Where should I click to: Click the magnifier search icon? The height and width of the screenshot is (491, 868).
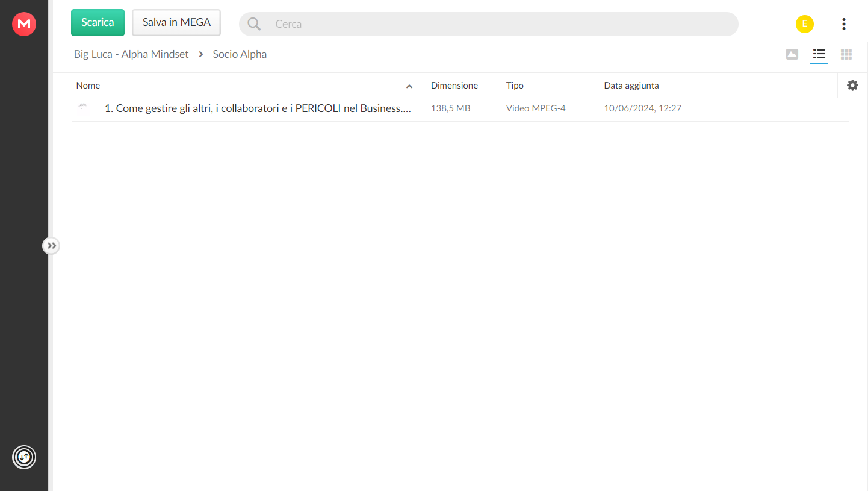254,24
